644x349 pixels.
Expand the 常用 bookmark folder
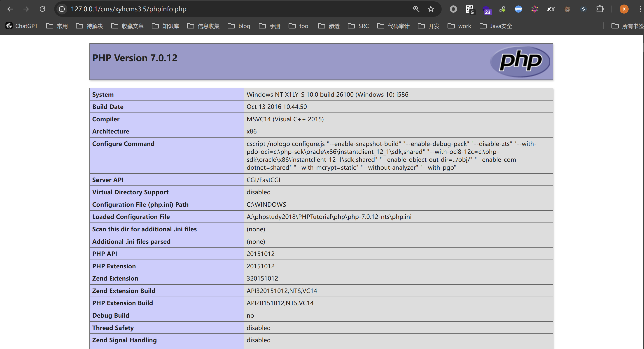tap(57, 26)
